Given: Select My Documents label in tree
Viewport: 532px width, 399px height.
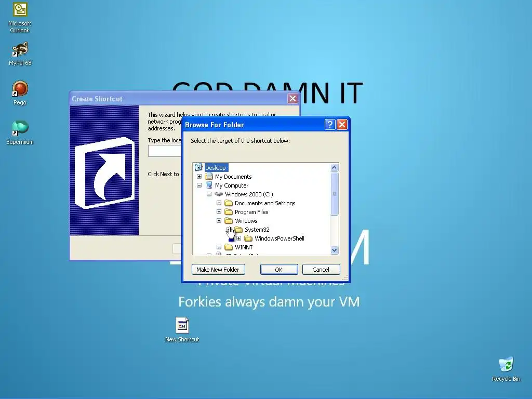Looking at the screenshot, I should 233,177.
